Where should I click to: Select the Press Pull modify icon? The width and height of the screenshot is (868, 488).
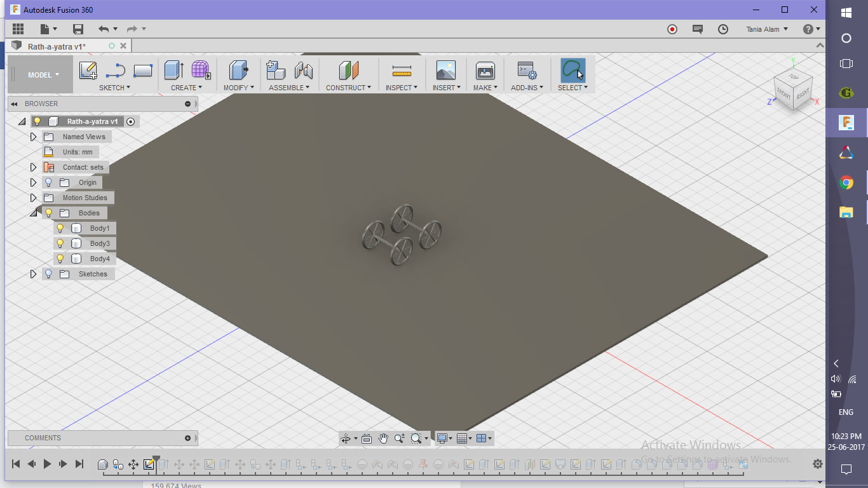239,70
